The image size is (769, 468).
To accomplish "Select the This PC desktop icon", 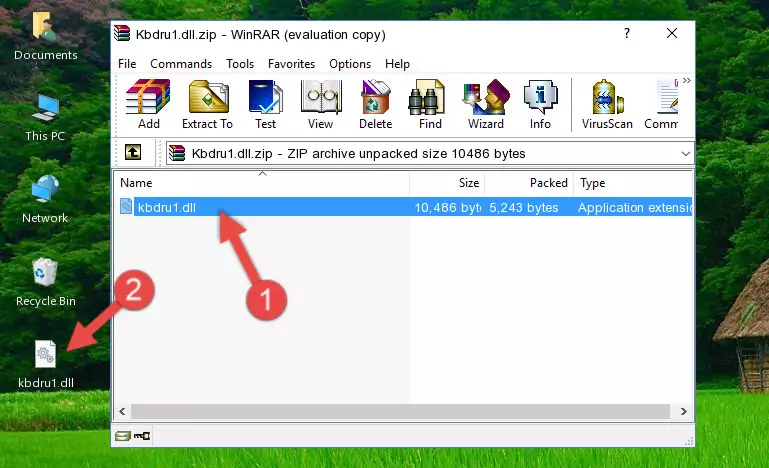I will tap(45, 118).
